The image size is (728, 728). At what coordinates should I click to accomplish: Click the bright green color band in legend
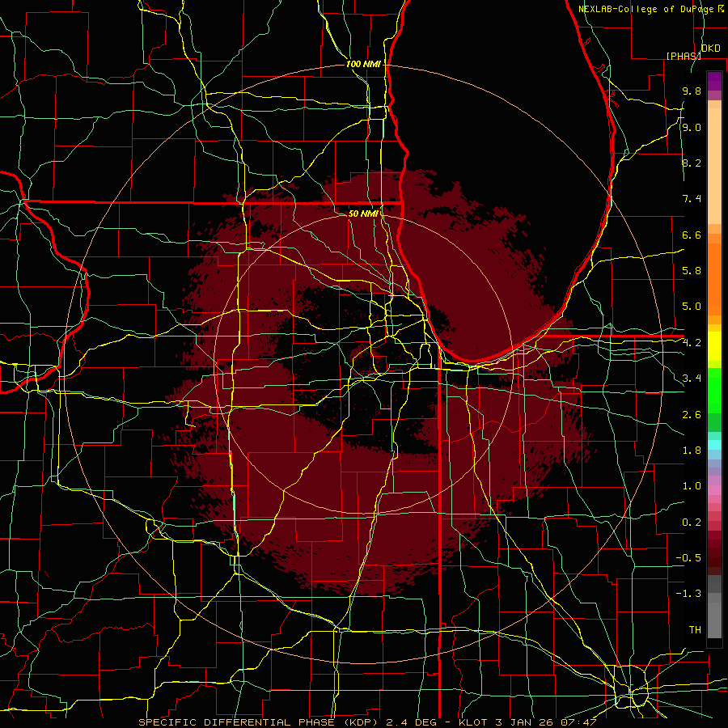pyautogui.click(x=714, y=390)
